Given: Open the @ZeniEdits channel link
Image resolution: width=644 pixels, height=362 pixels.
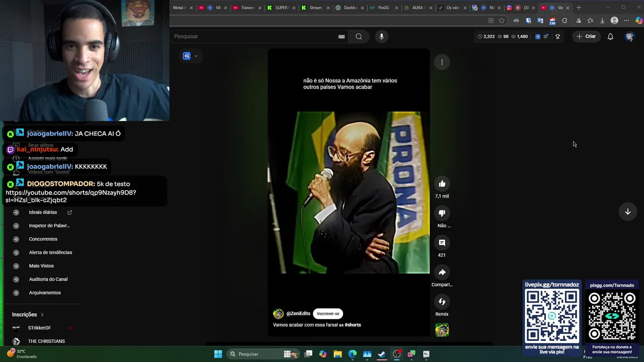Looking at the screenshot, I should tap(298, 314).
